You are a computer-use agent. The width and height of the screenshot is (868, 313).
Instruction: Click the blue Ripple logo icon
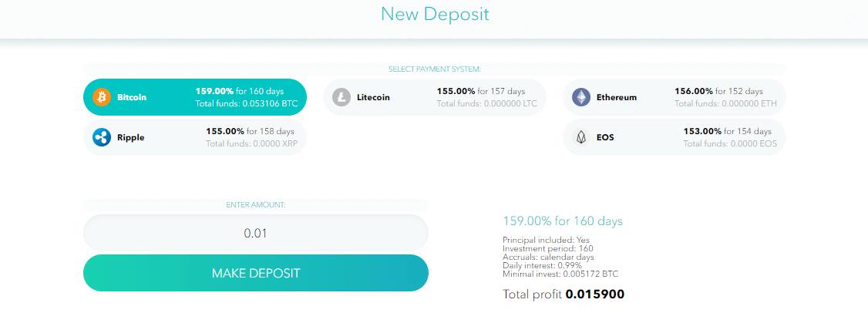[x=102, y=137]
